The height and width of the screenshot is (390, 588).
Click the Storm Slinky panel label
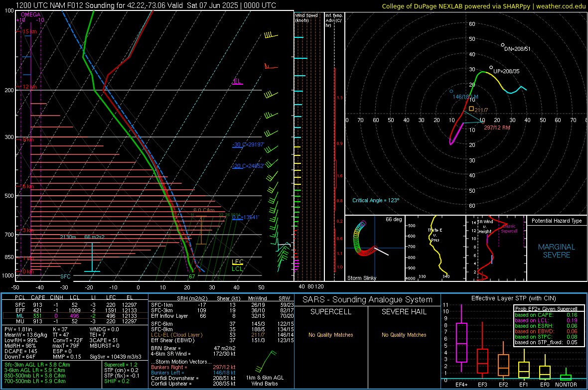361,278
